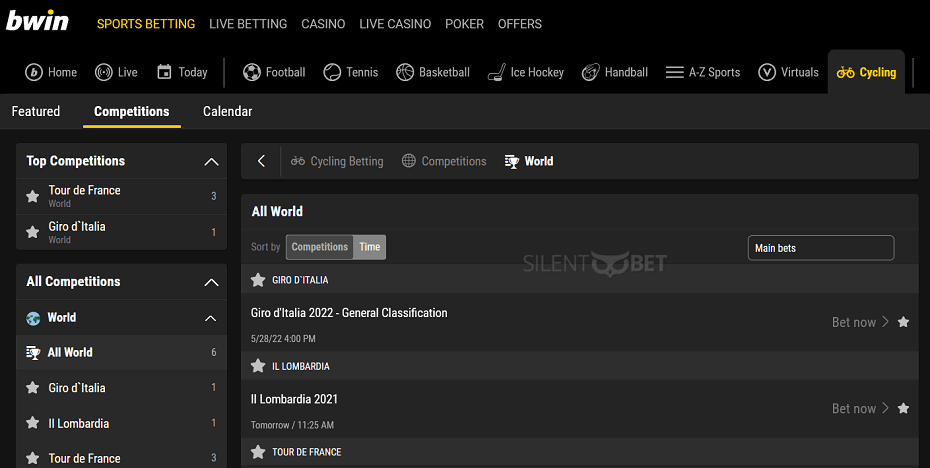This screenshot has height=468, width=930.
Task: Select the Football ball icon
Action: [x=252, y=72]
